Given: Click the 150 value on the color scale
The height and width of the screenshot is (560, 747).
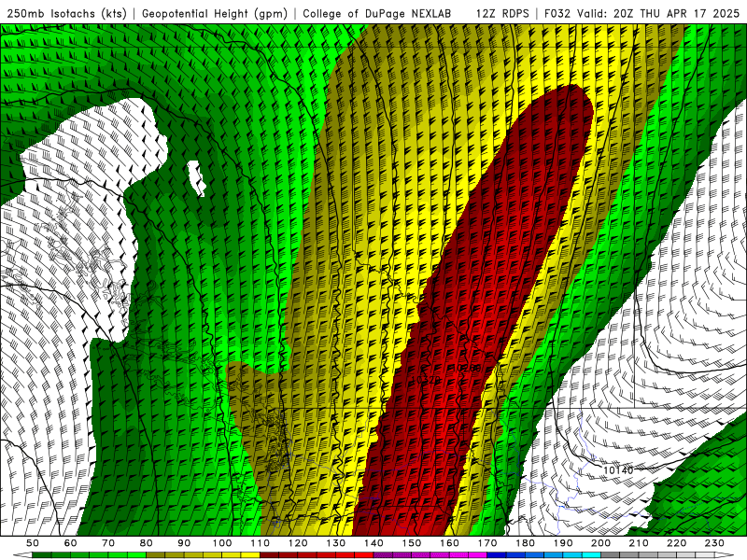Looking at the screenshot, I should coord(412,543).
